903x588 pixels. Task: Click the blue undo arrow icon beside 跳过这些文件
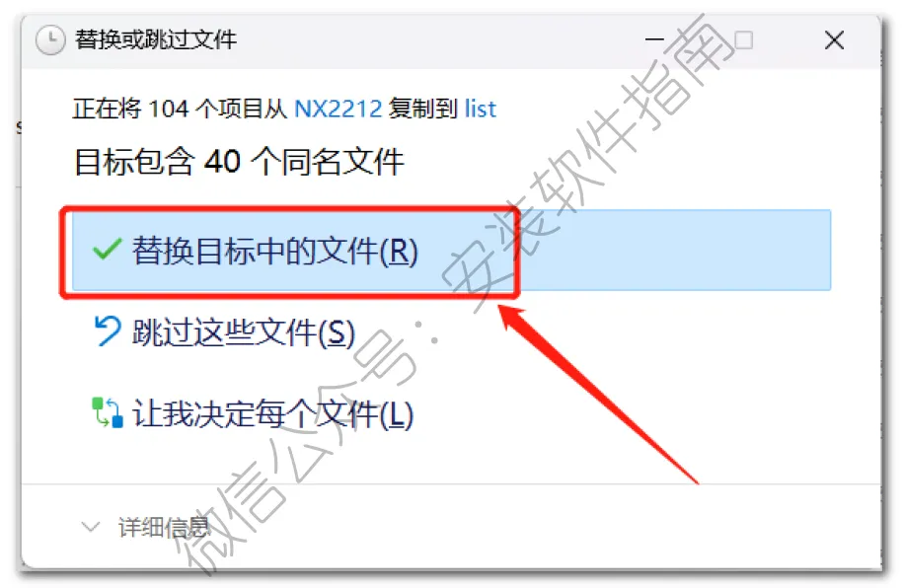click(x=108, y=331)
